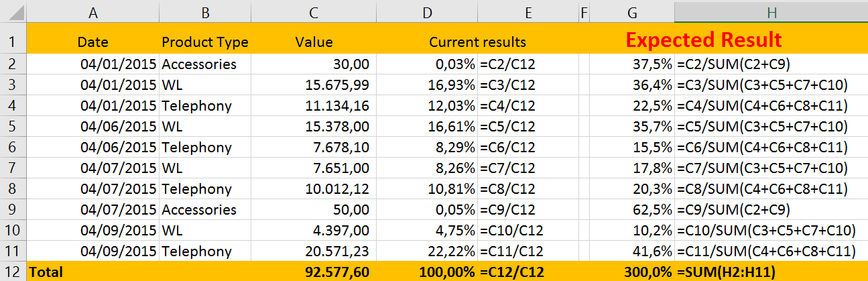This screenshot has width=868, height=281.
Task: Select the cell with value 15.378,00
Action: 314,126
